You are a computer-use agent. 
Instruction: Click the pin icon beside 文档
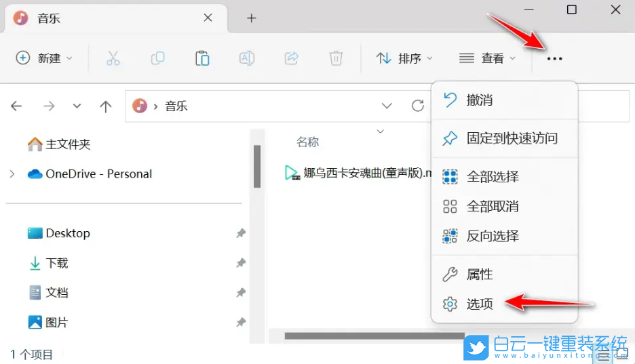click(x=241, y=292)
